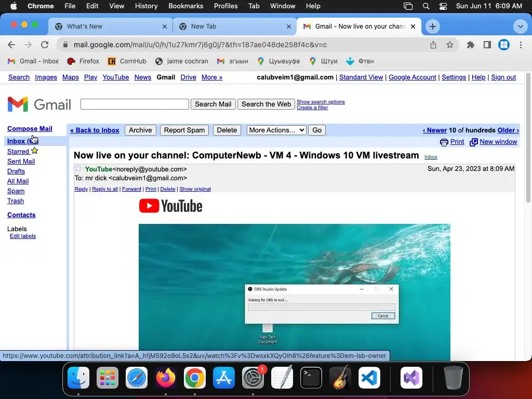Toggle the Chrome side panel icon
Image resolution: width=532 pixels, height=399 pixels.
coord(487,45)
